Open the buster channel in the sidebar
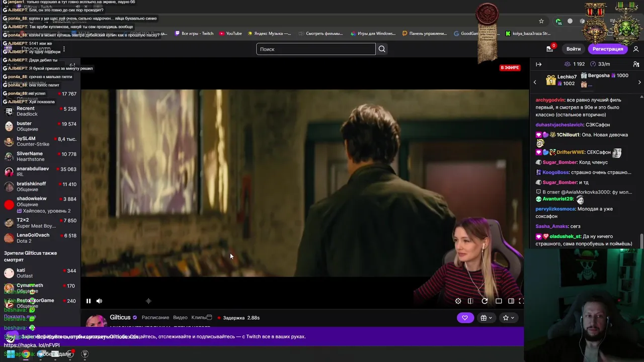 [40, 126]
